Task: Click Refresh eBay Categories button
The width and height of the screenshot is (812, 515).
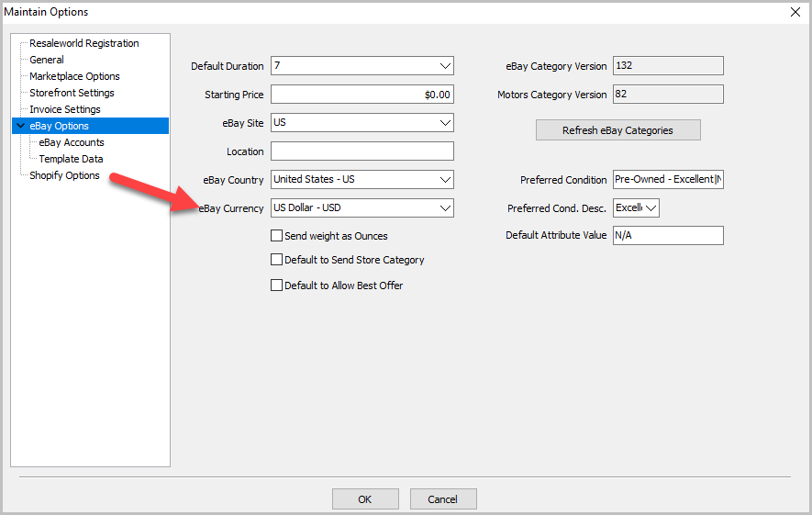Action: pos(617,130)
